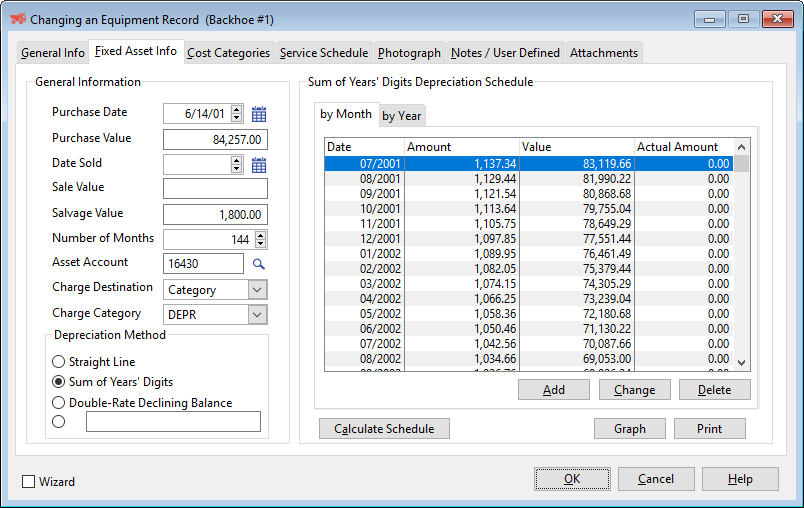Expand the Charge Destination dropdown
The height and width of the screenshot is (508, 804).
257,290
